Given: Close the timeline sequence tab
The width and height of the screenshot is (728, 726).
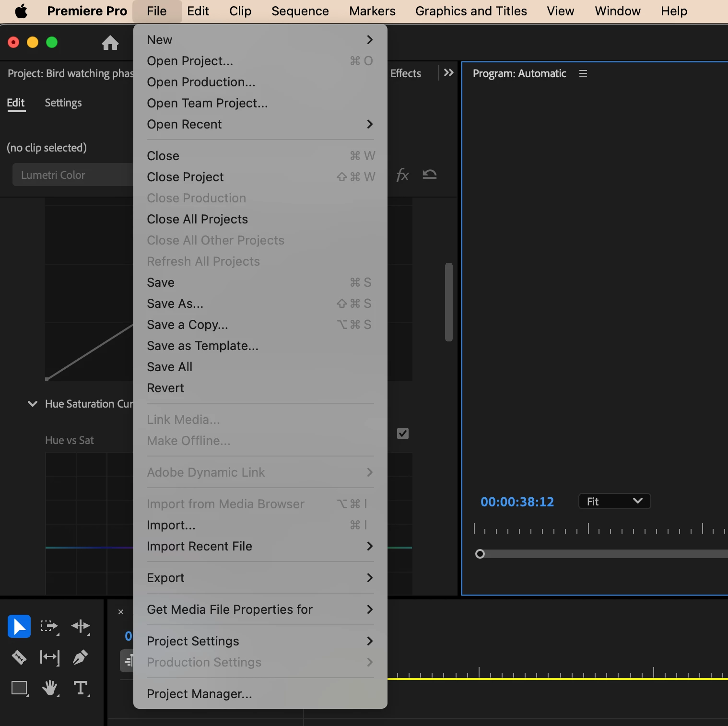Looking at the screenshot, I should [121, 612].
